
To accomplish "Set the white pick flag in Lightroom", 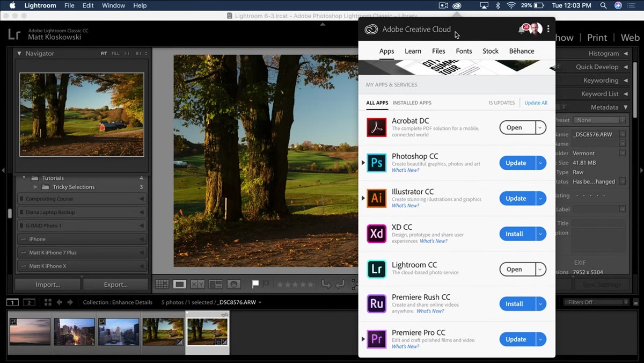I will pos(255,284).
